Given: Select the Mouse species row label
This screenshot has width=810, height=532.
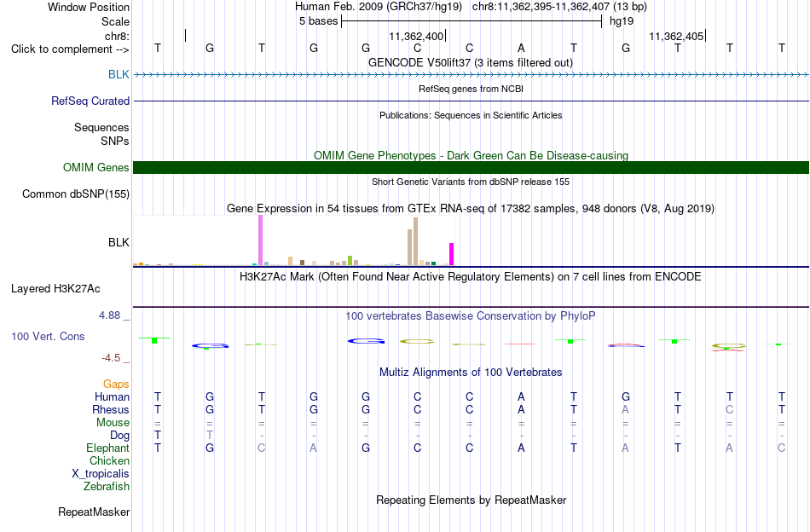Looking at the screenshot, I should (x=113, y=422).
